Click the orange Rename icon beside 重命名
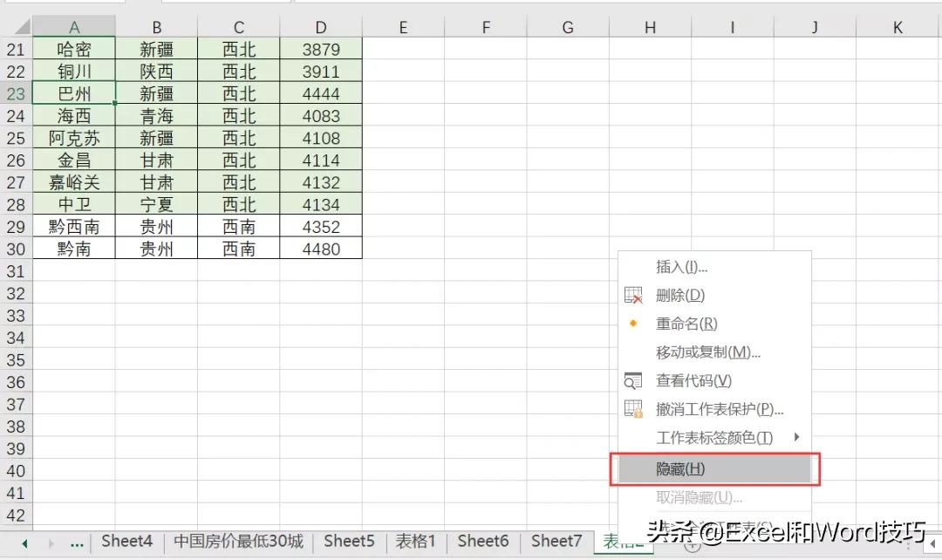The width and height of the screenshot is (942, 560). tap(634, 324)
